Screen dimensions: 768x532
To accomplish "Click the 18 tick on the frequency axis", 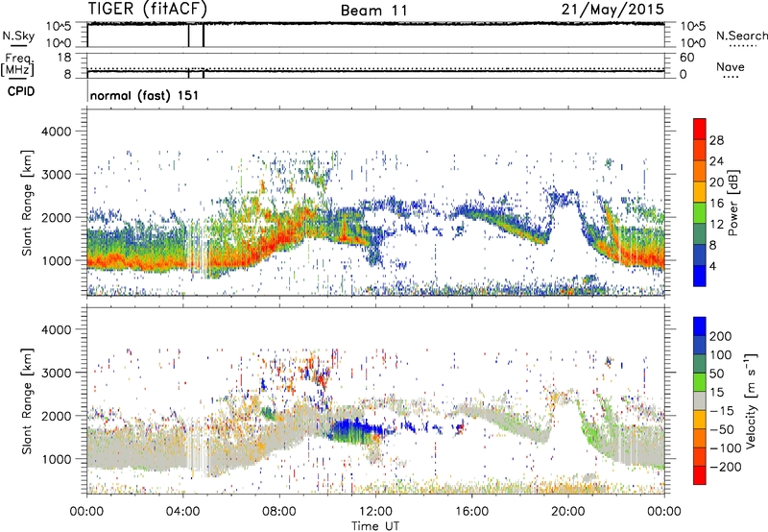I will [63, 58].
